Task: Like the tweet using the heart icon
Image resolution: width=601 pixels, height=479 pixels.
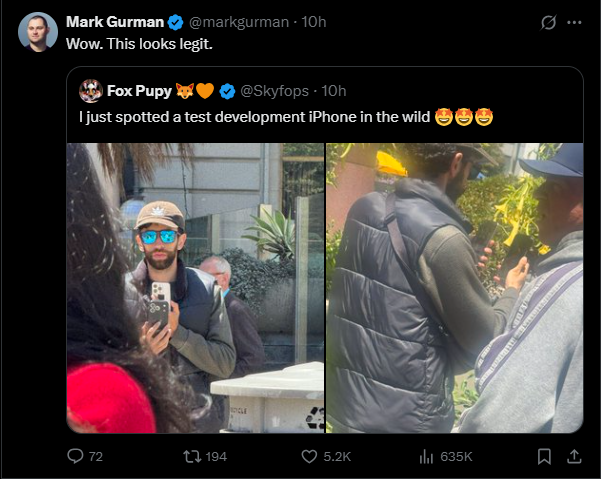Action: pyautogui.click(x=310, y=456)
